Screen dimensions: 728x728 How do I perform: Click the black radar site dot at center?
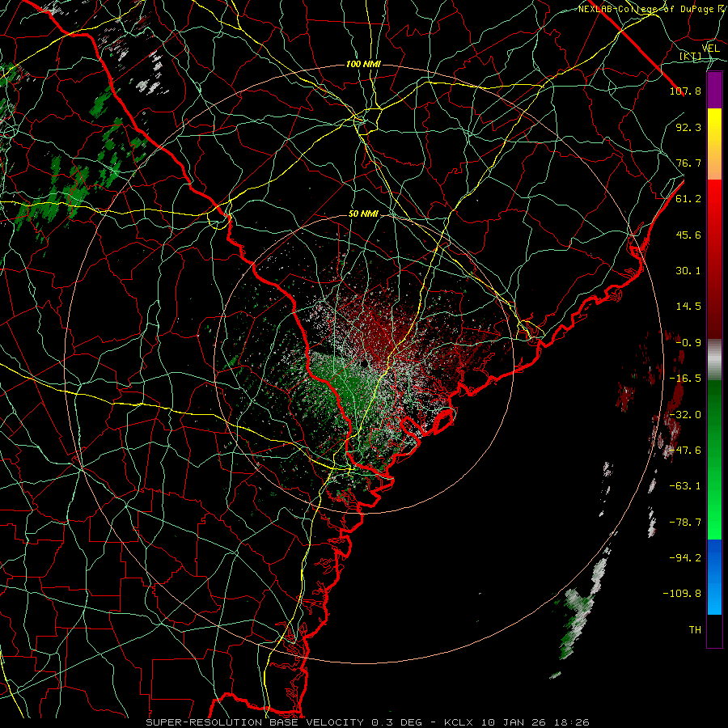point(363,363)
